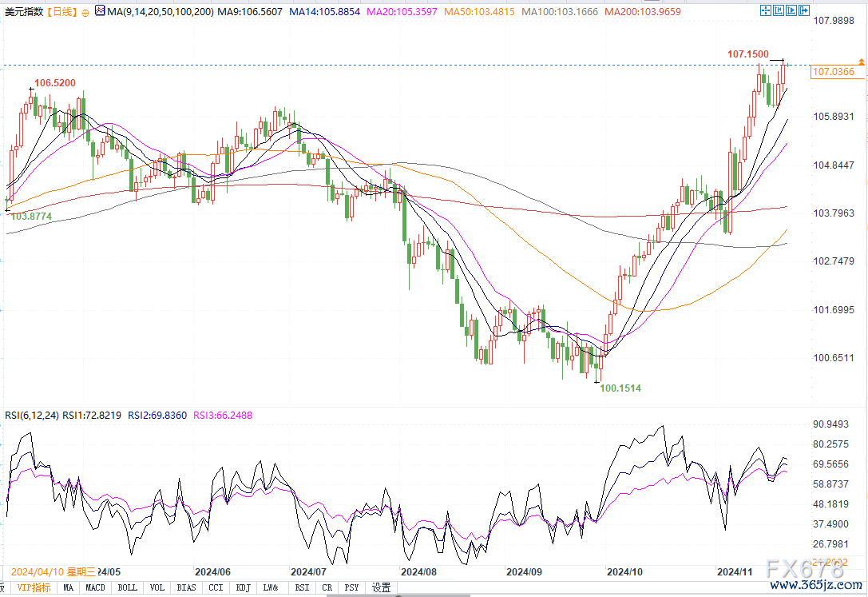Select the CR indicator tab
868x597 pixels.
coord(327,587)
